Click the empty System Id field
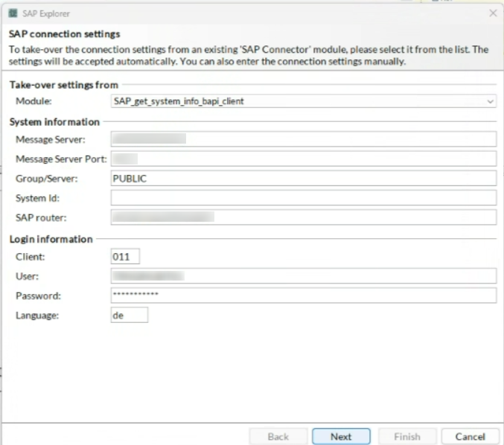 [303, 197]
